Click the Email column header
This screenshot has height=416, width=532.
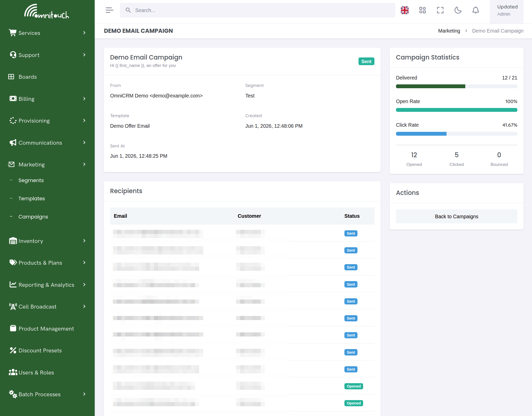(x=120, y=216)
